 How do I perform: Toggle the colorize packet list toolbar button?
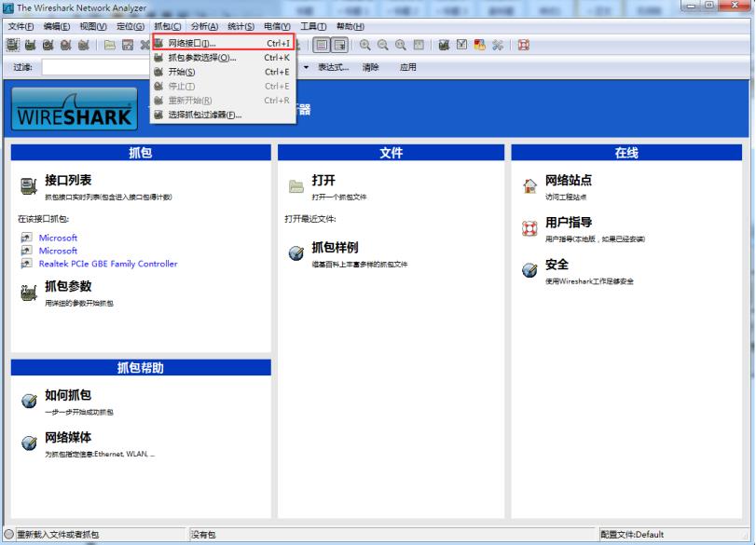click(322, 46)
